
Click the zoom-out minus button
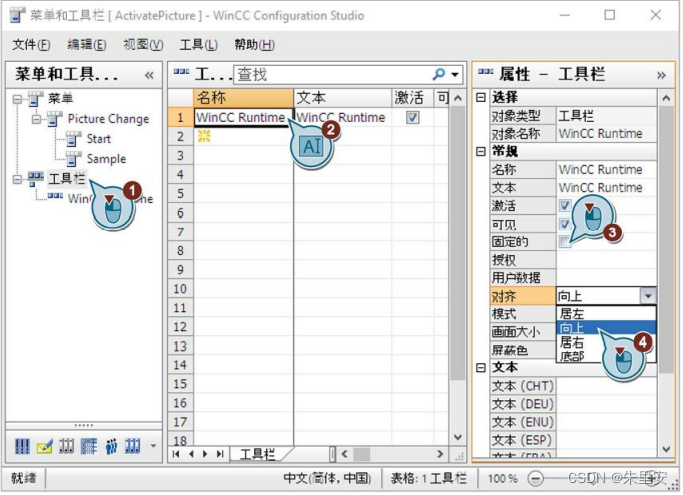(535, 479)
